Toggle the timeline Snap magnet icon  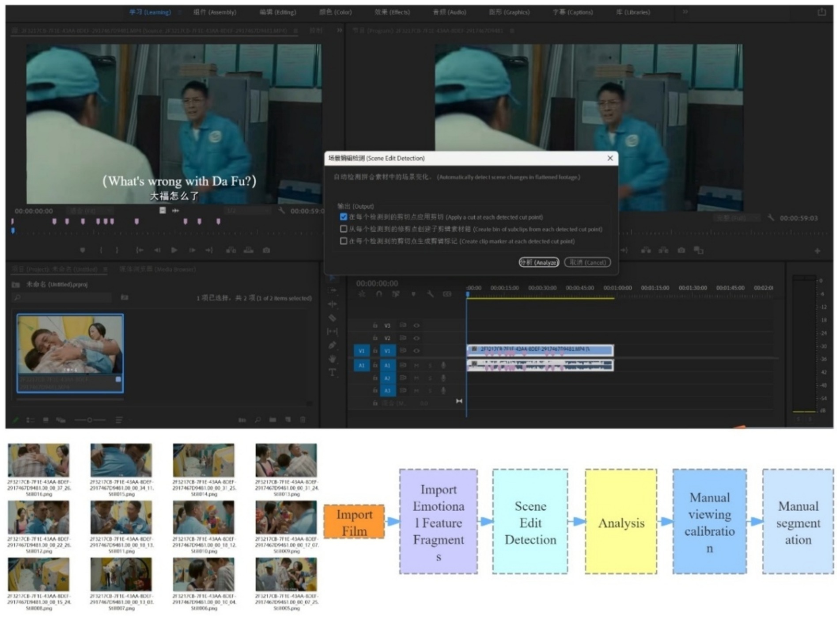coord(379,294)
